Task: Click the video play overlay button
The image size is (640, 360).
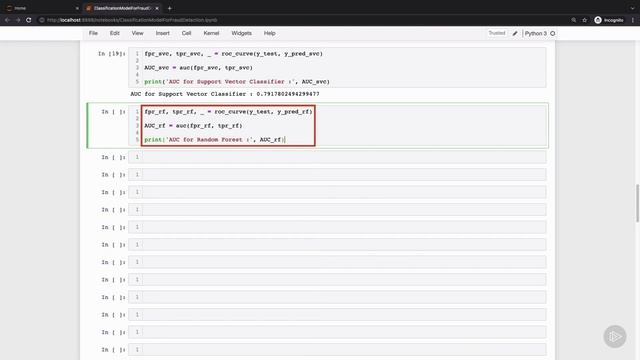Action: click(x=615, y=336)
